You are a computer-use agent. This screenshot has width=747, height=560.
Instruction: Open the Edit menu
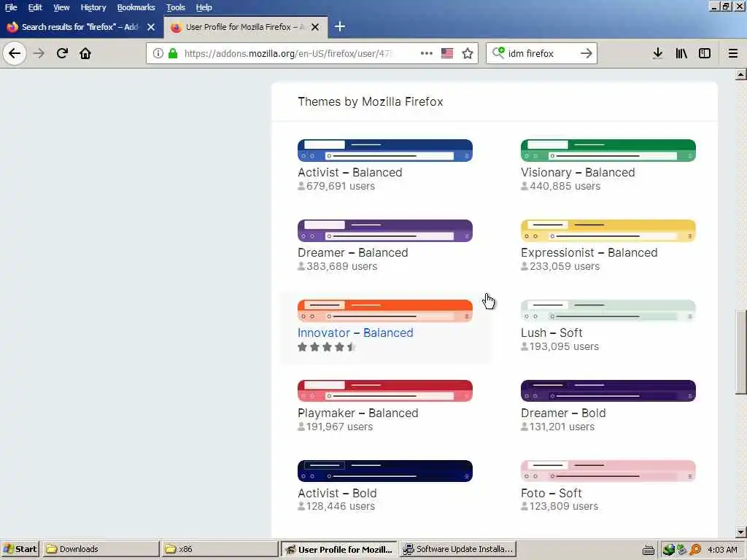point(35,7)
